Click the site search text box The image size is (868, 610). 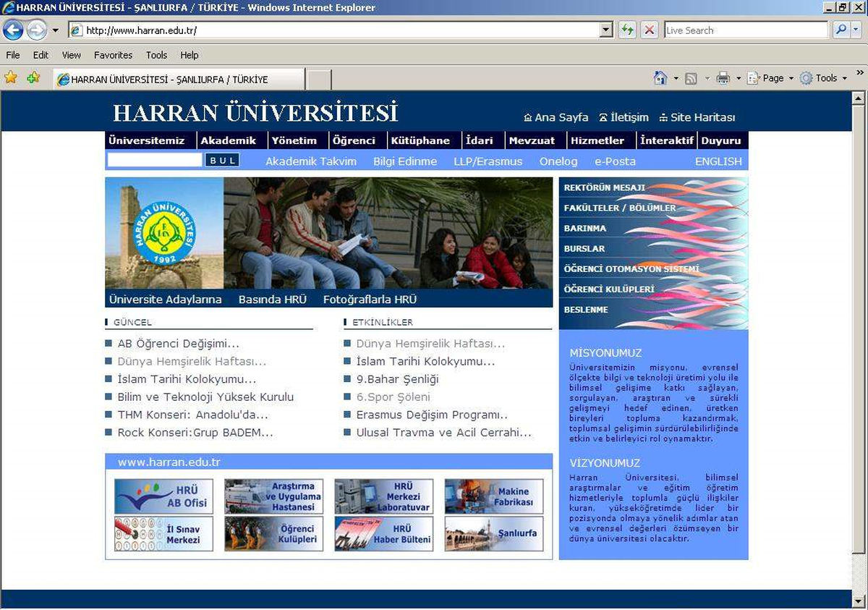click(155, 161)
